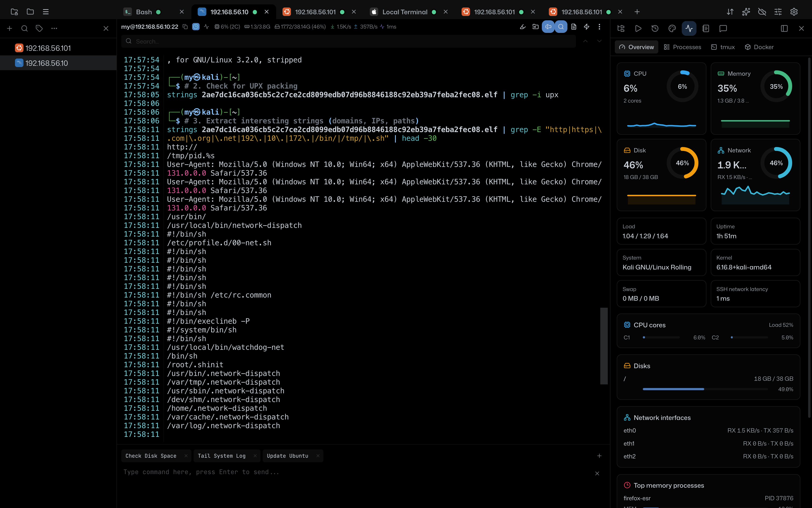Open a new tab with plus button

point(637,12)
